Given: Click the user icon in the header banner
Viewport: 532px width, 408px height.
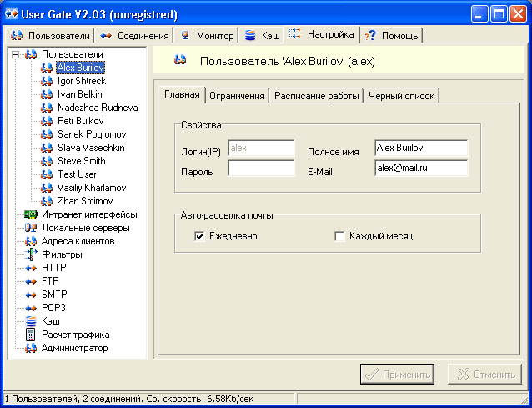Looking at the screenshot, I should tap(180, 60).
